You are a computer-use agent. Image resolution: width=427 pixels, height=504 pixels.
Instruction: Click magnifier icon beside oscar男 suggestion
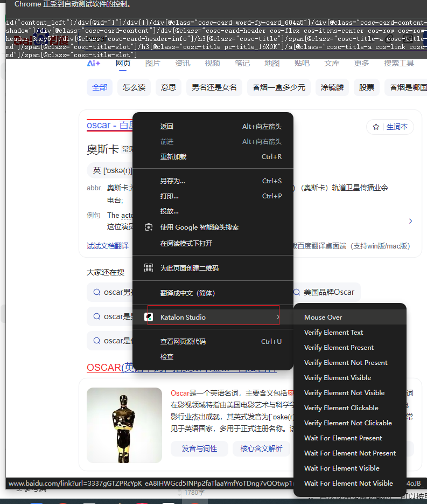click(96, 292)
